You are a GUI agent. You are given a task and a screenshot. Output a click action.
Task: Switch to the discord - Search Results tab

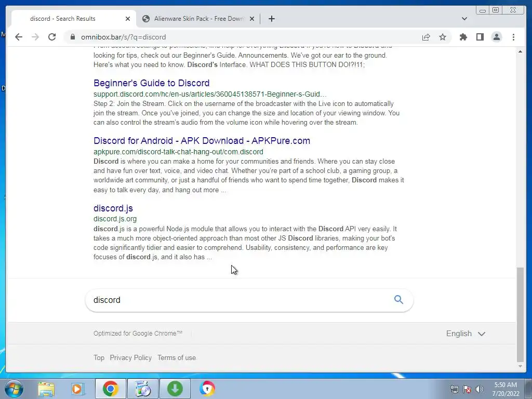tap(74, 19)
